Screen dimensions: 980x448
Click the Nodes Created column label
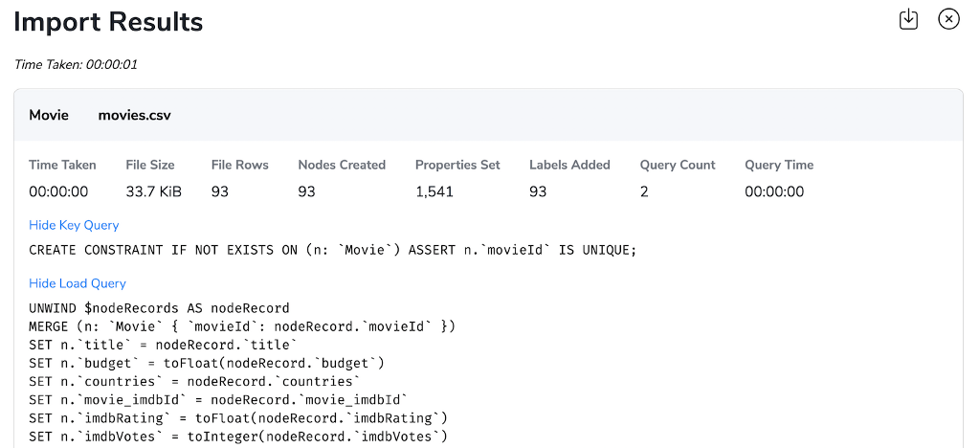(x=342, y=165)
